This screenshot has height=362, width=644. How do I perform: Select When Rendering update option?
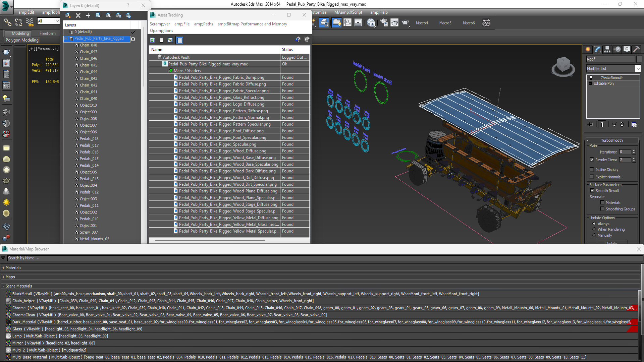tap(594, 230)
